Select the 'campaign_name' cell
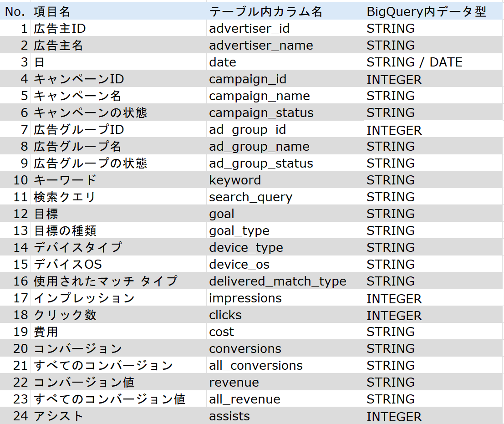 point(285,96)
